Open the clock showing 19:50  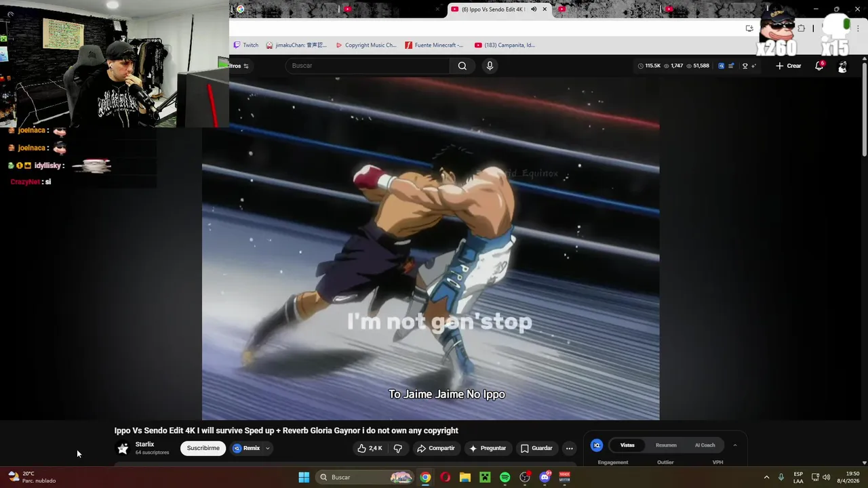pyautogui.click(x=848, y=477)
